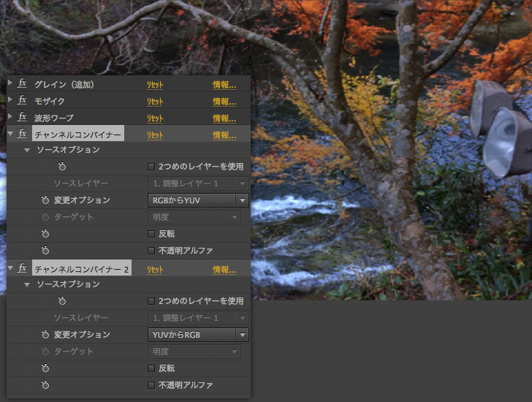The image size is (532, 402).
Task: Open the YUVからRGB dropdown
Action: tap(198, 335)
